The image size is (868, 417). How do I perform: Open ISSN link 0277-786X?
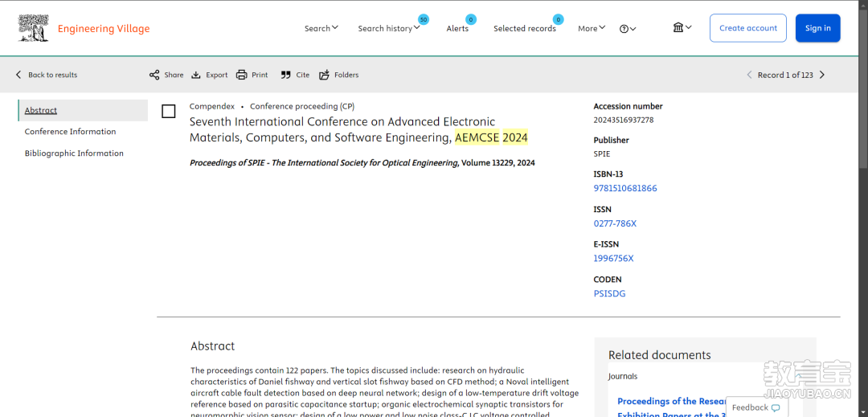click(615, 223)
